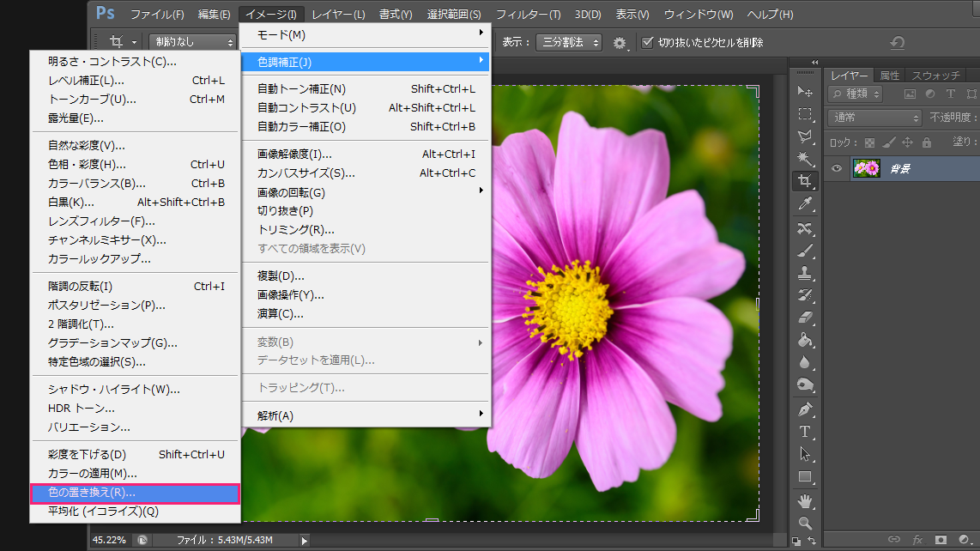Open the 制約なし crop ratio dropdown
Viewport: 980px width, 551px height.
point(192,42)
